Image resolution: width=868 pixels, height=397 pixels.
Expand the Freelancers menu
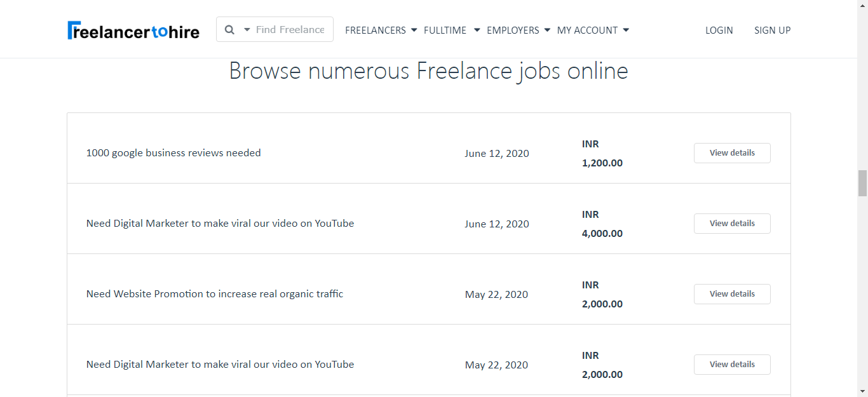[381, 30]
